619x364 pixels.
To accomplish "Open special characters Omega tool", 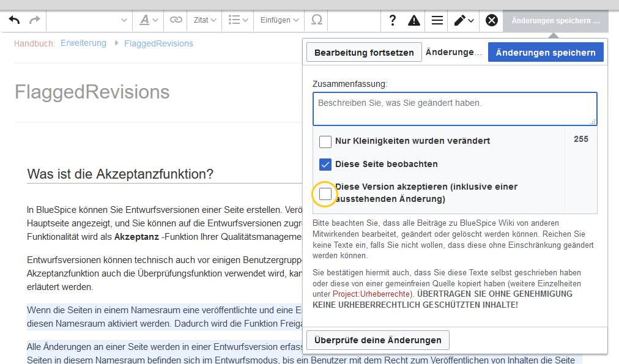I will pos(317,20).
